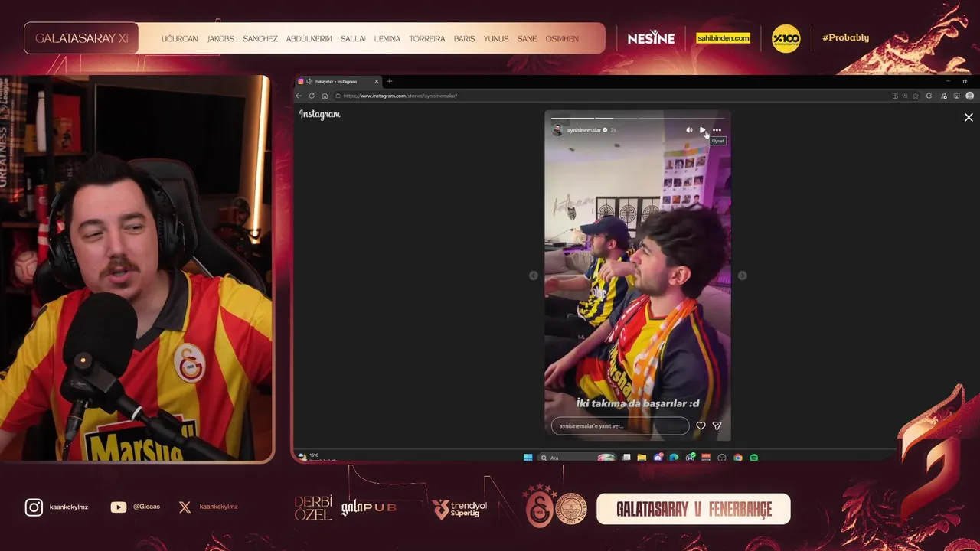980x551 pixels.
Task: Open Chrome from the taskbar
Action: tap(738, 458)
